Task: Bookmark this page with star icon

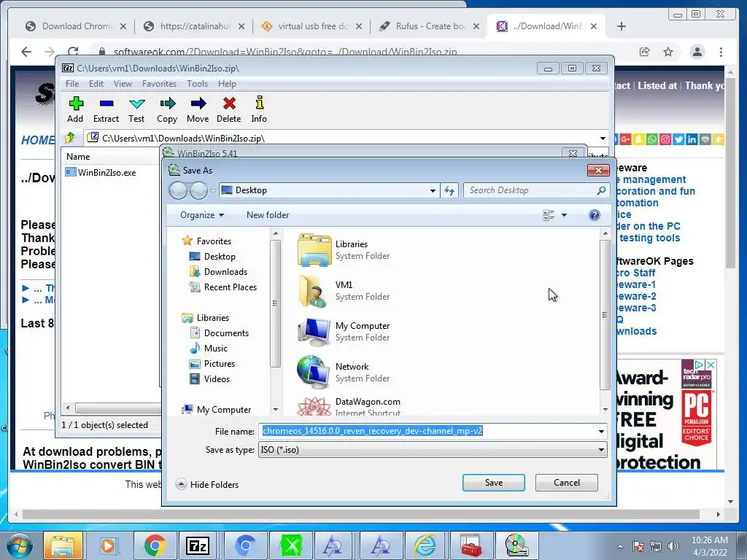Action: [668, 52]
